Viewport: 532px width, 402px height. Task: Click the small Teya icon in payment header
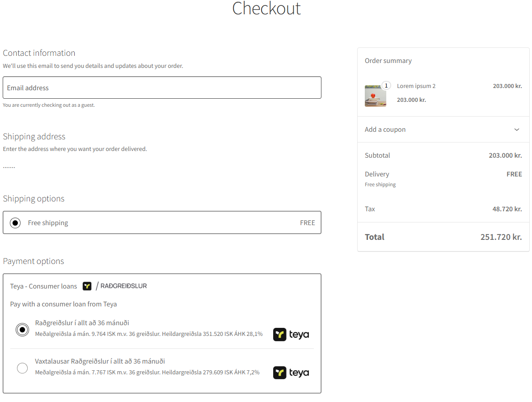pyautogui.click(x=87, y=286)
